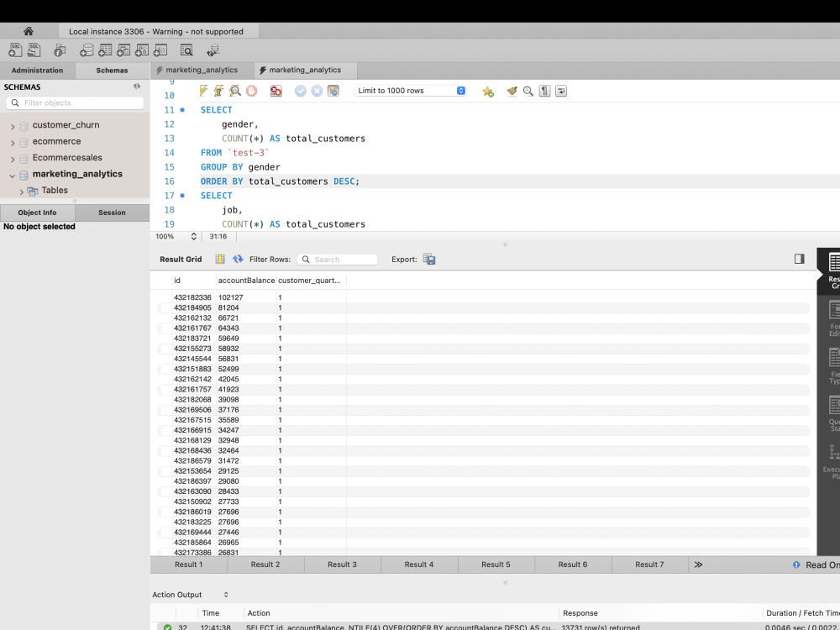840x630 pixels.
Task: Create a new stored procedure icon
Action: 142,50
